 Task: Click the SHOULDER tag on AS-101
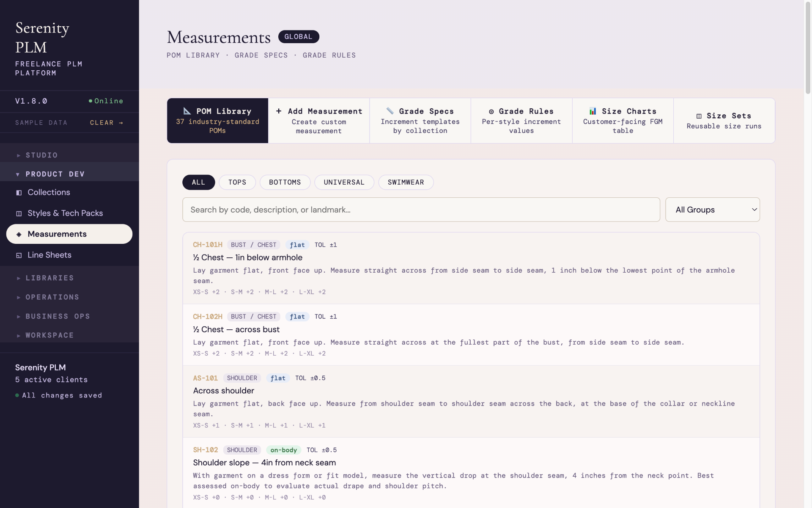(x=242, y=378)
